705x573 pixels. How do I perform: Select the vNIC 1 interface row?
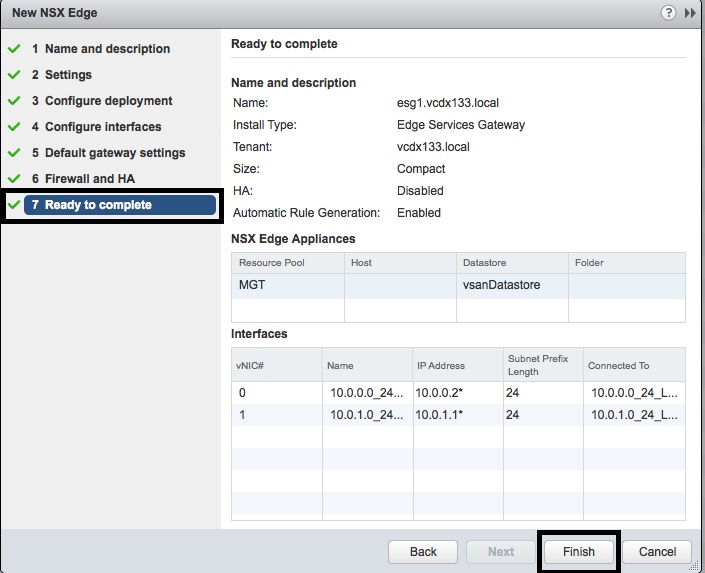(x=458, y=414)
